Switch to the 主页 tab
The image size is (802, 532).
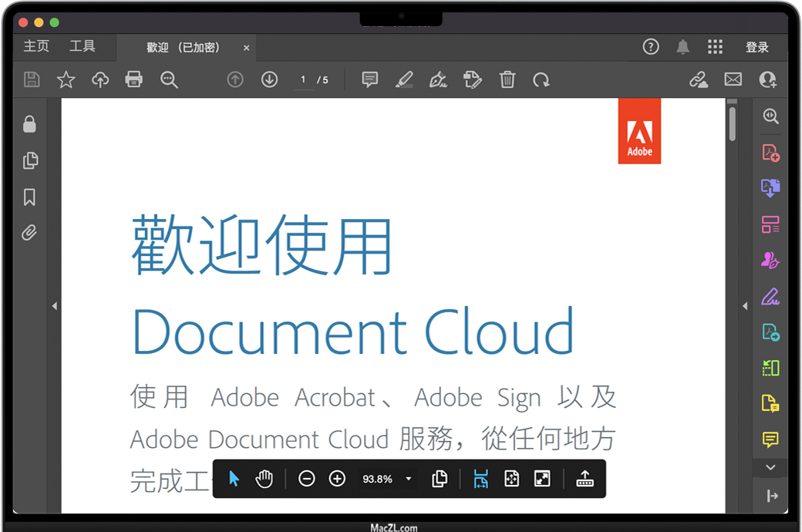(x=36, y=47)
